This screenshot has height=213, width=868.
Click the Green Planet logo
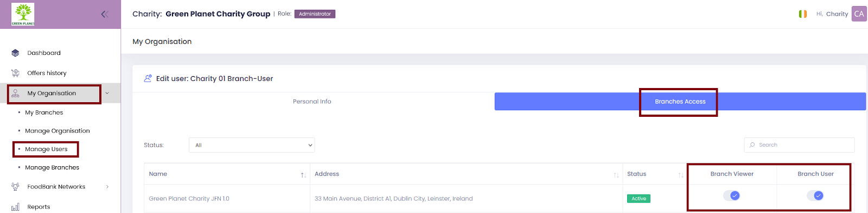tap(23, 14)
